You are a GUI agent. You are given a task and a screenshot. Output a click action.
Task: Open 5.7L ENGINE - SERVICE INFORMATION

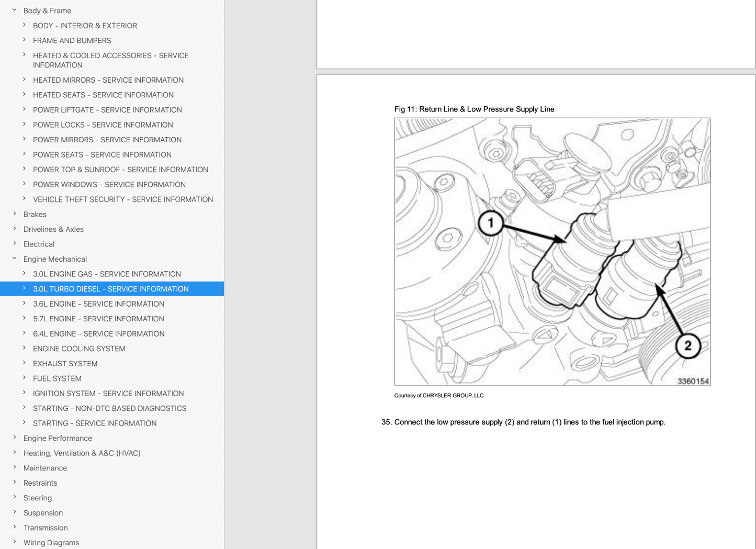(98, 319)
